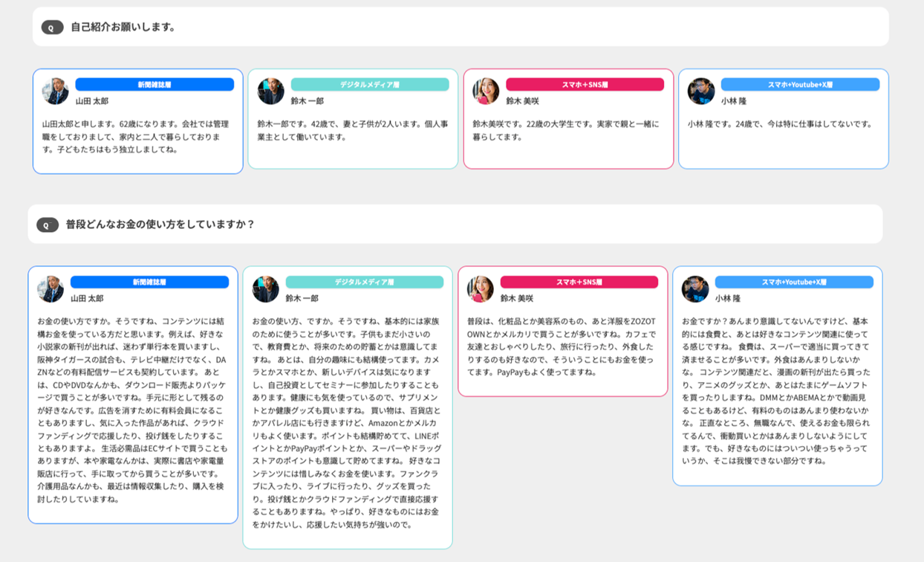
Task: Select the pink スマホ+SNS層 badge in the money usage row
Action: click(579, 282)
